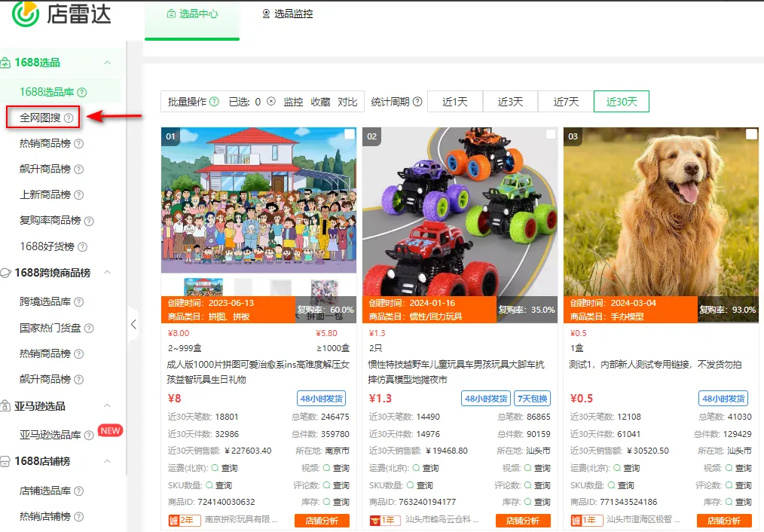
Task: Click the 1688选品 section icon
Action: 5,63
